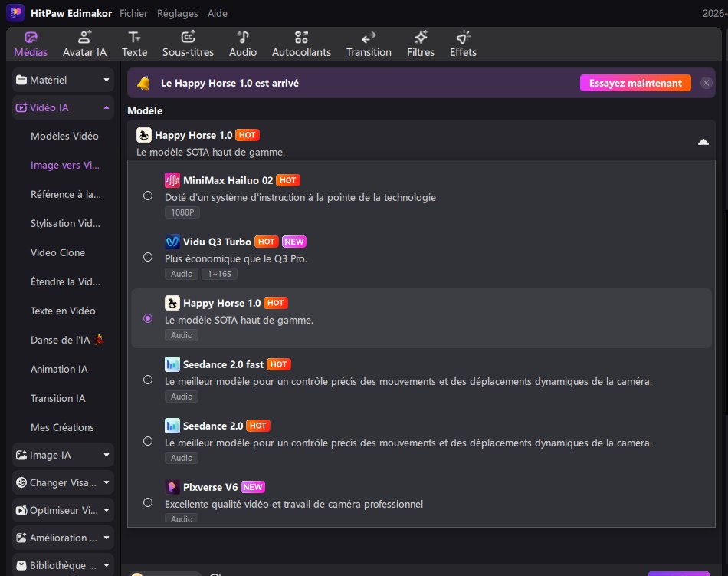Select the Happy Horse 1.0 radio button

pyautogui.click(x=148, y=318)
